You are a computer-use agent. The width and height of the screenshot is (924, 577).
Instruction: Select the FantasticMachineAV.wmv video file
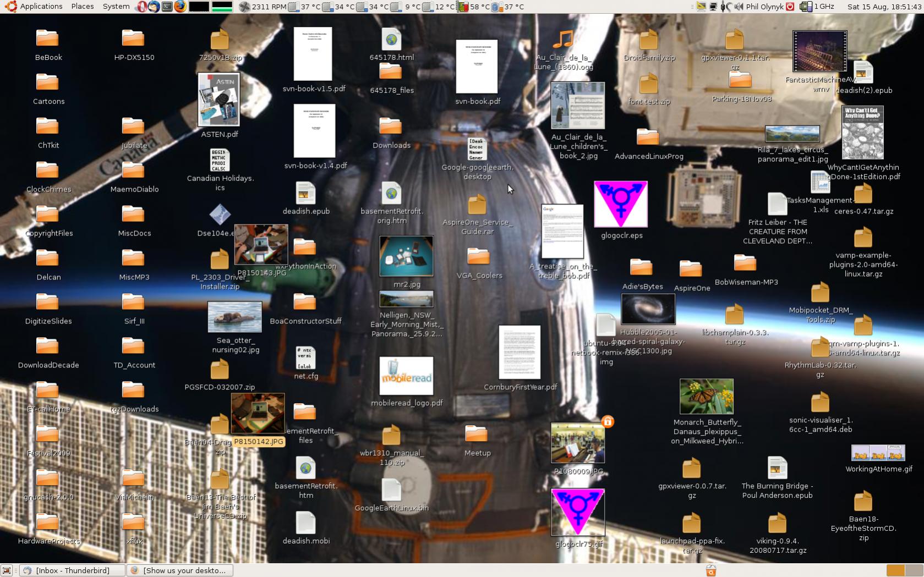pos(819,62)
